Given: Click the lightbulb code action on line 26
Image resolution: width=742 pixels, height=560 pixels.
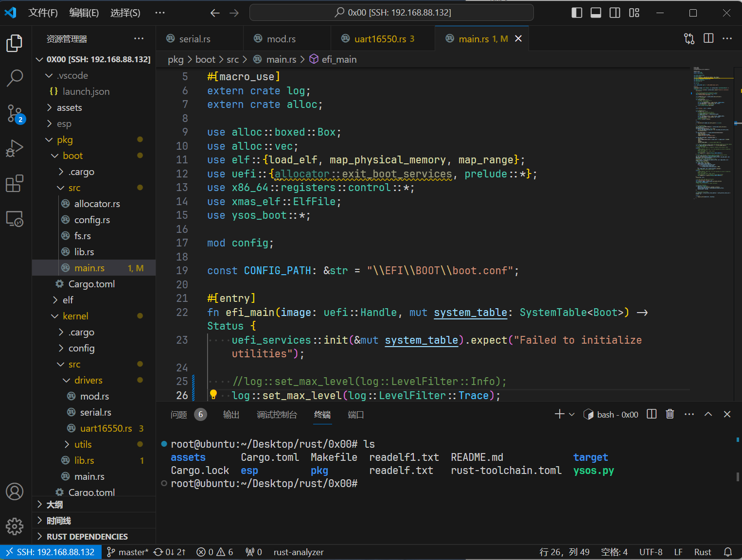Looking at the screenshot, I should pos(213,394).
